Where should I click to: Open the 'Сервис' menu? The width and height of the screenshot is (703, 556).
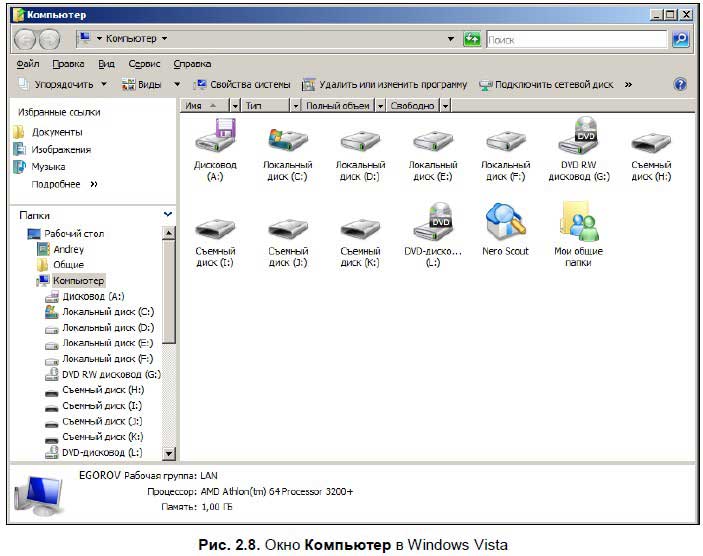coord(144,64)
